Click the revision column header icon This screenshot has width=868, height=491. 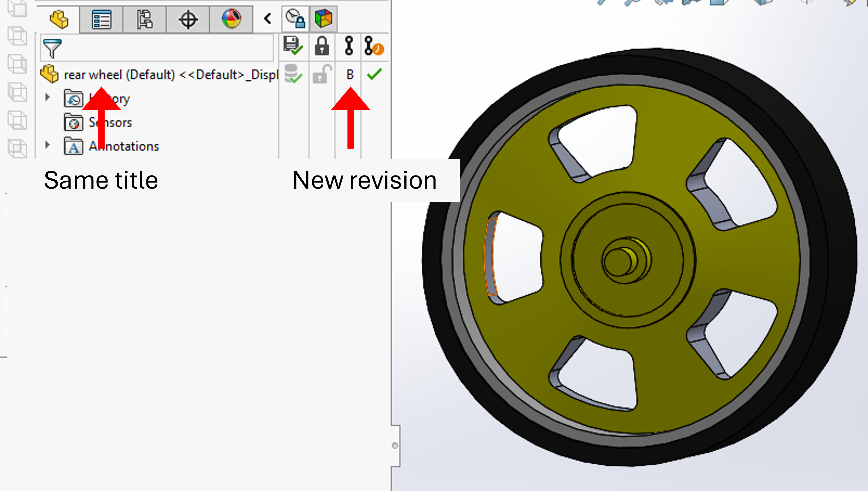tap(349, 46)
